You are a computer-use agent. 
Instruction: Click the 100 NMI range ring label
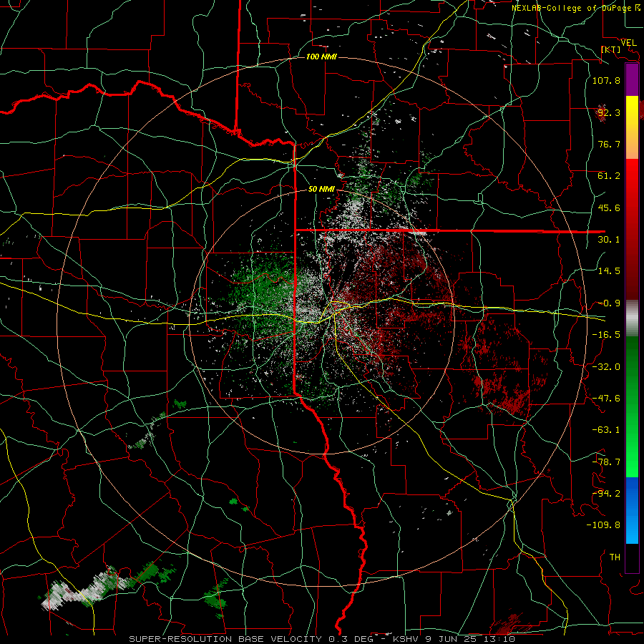(321, 57)
